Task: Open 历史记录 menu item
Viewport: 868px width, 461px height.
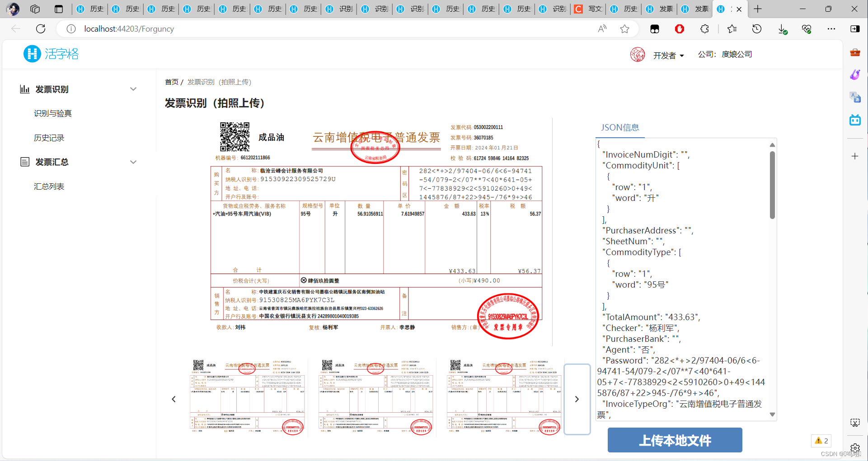Action: click(49, 138)
